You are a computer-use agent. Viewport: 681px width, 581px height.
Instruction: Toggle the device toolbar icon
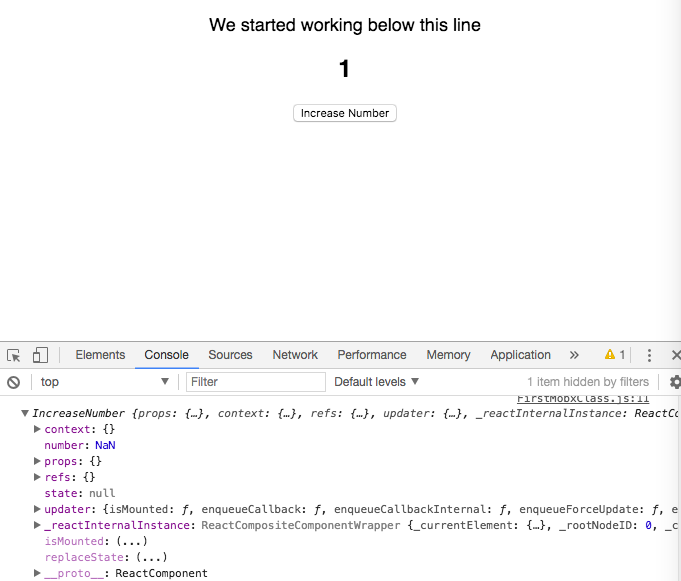click(x=40, y=355)
